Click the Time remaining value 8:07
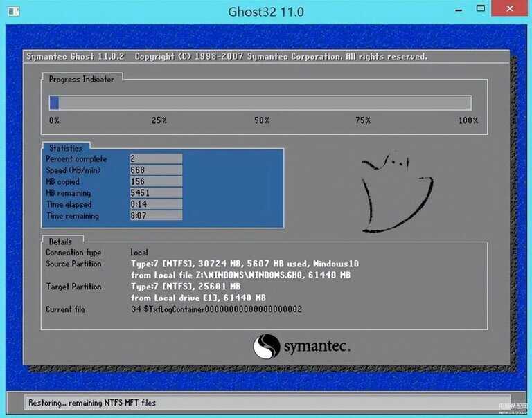Viewport: 532px width, 418px height. [156, 216]
